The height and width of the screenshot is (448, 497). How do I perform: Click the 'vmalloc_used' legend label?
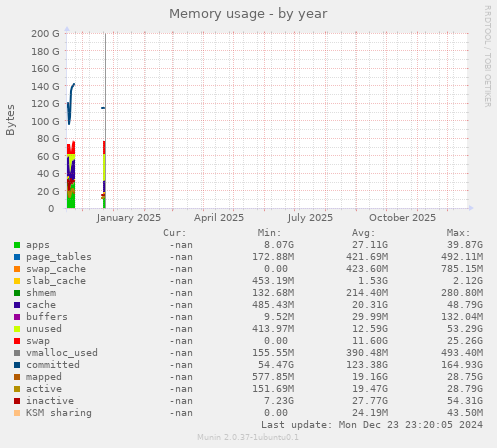click(62, 353)
